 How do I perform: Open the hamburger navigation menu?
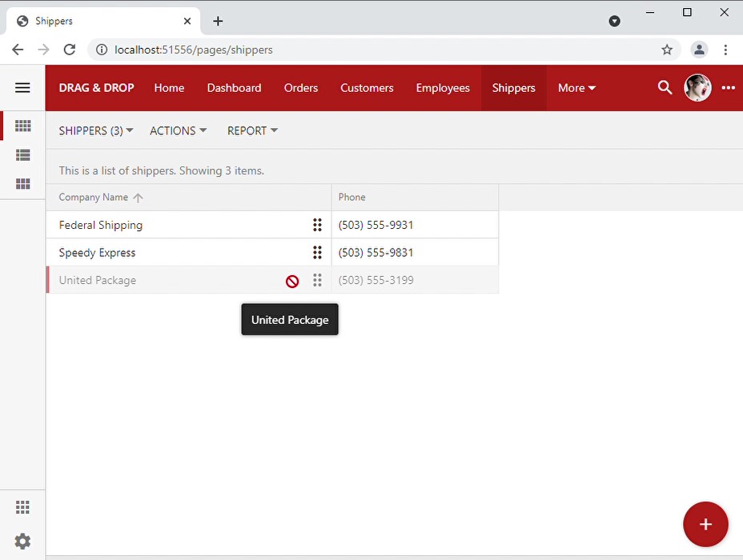pyautogui.click(x=22, y=88)
